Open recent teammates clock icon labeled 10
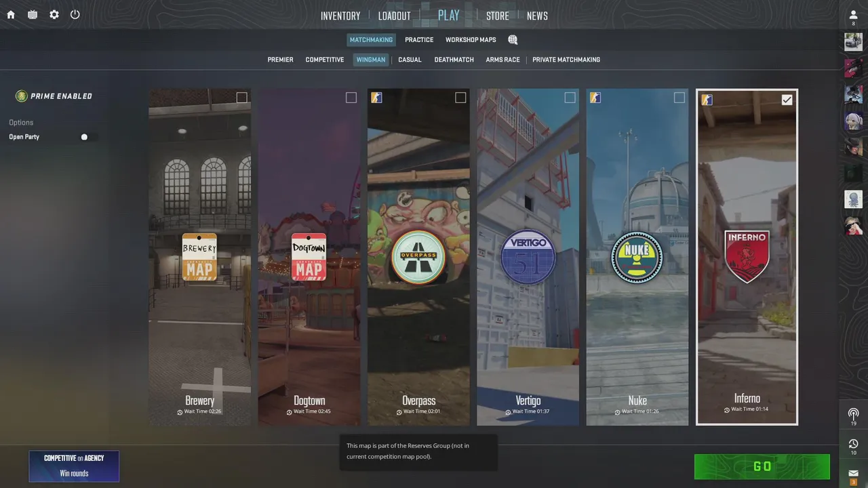 (x=853, y=443)
